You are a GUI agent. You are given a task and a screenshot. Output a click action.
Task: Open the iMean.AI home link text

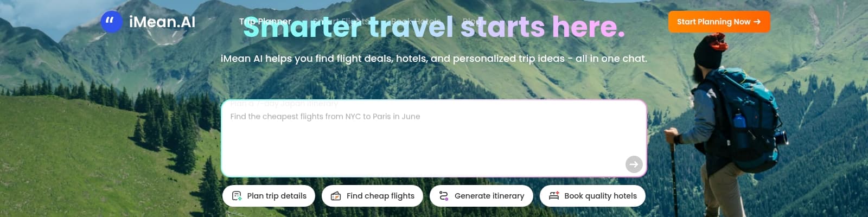[162, 22]
